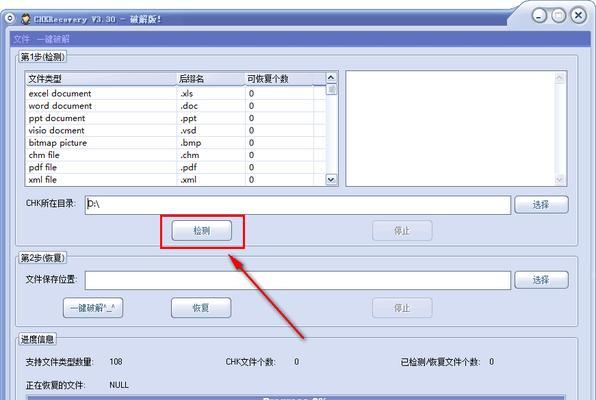596x400 pixels.
Task: Click the file list scroll down arrow
Action: [331, 179]
